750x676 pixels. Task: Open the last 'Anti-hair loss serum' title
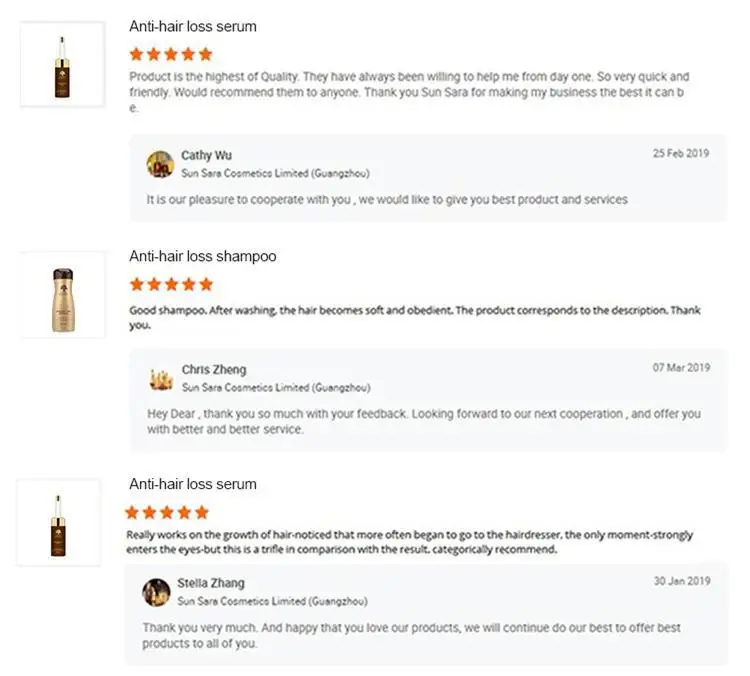[193, 484]
